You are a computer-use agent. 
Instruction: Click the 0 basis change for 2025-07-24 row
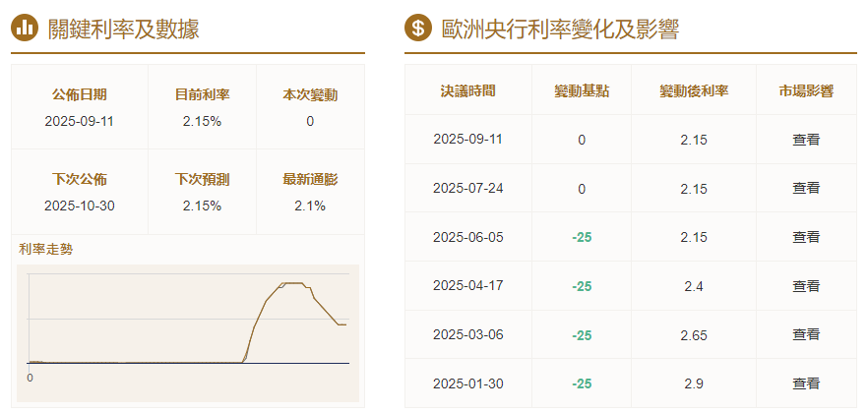pos(582,189)
